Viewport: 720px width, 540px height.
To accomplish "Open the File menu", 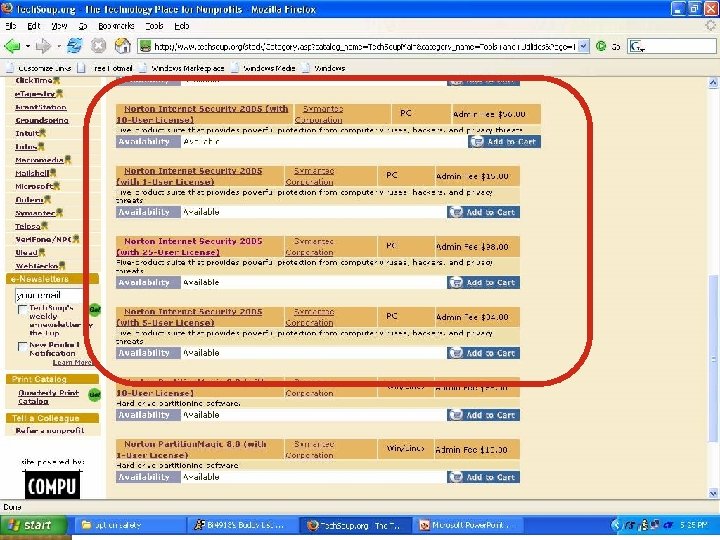I will 11,26.
